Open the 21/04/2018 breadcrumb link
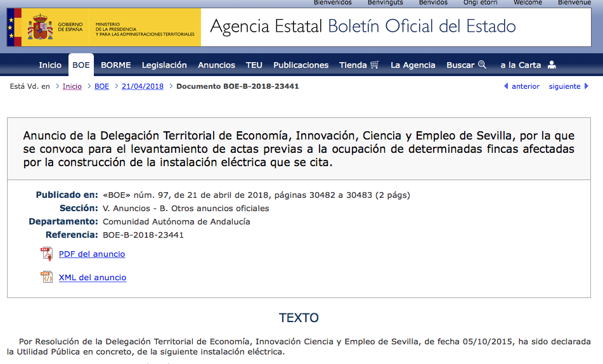Screen dimensions: 603x364 143,86
